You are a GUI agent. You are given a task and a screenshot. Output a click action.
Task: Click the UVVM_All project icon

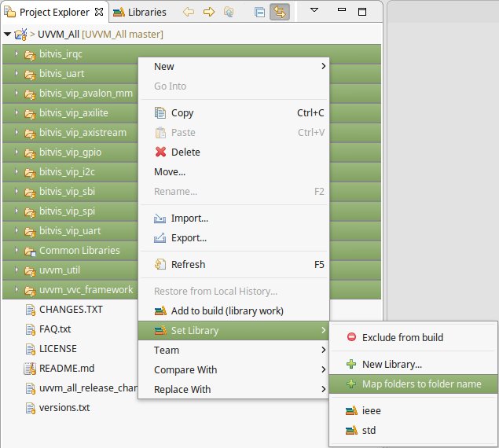(20, 34)
